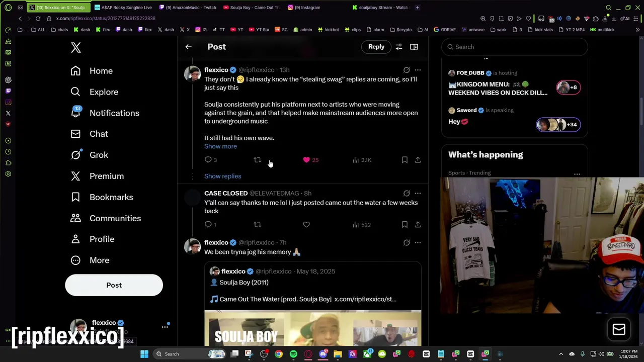Click the back arrow beside Post heading
Screen dimensions: 644x362
(188, 47)
